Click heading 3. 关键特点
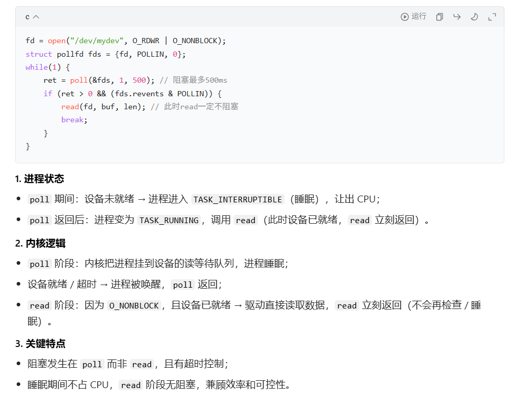This screenshot has height=399, width=532. pyautogui.click(x=41, y=344)
